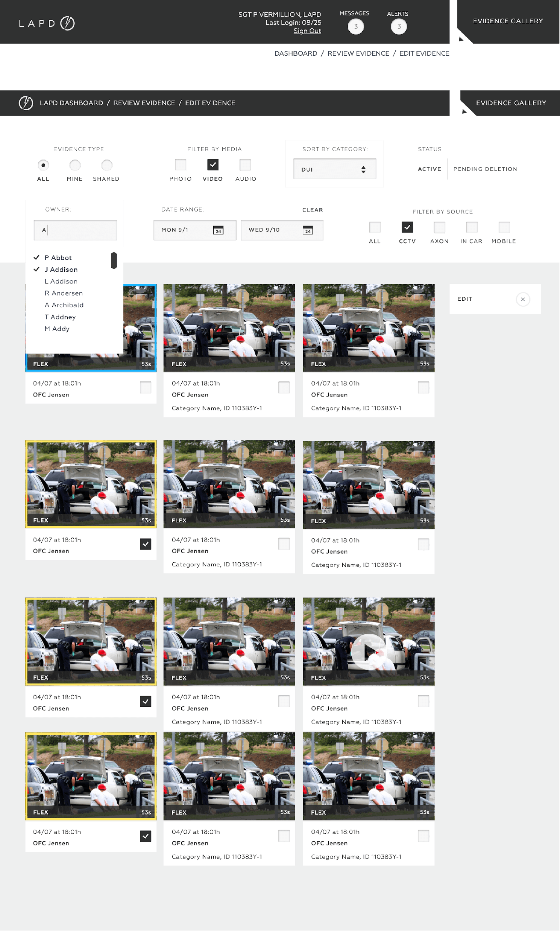Click the Owner search input field
The image size is (560, 941).
pos(75,230)
